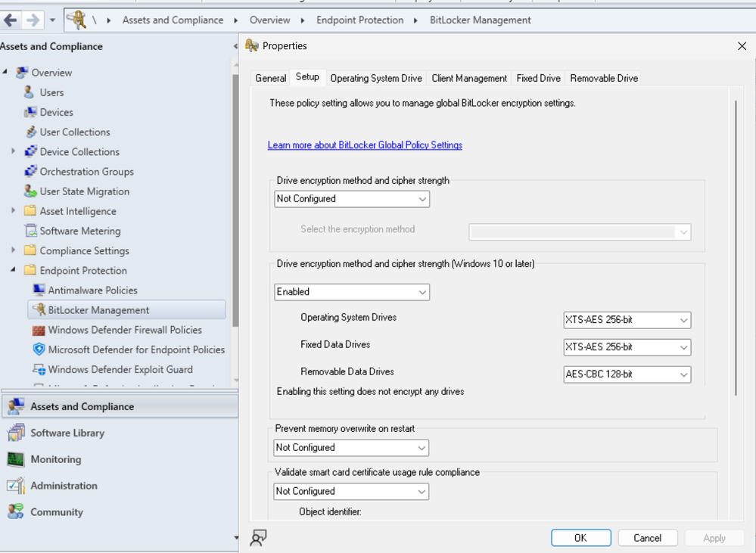The height and width of the screenshot is (553, 756).
Task: Click Assets and Compliance in breadcrumb
Action: pos(173,20)
